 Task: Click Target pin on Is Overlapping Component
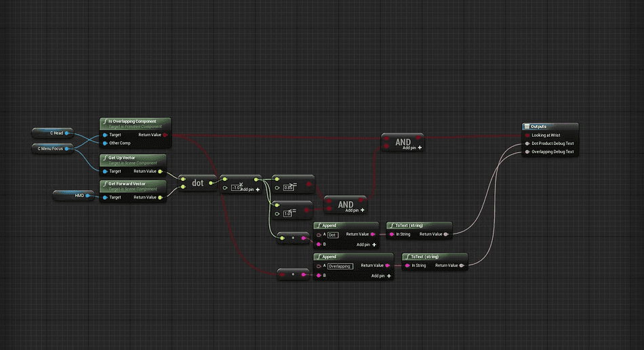(105, 135)
